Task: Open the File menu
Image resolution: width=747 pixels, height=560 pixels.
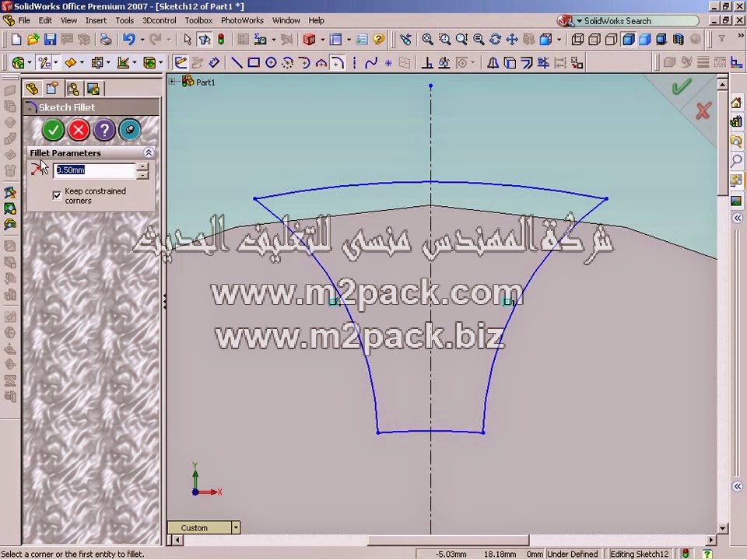Action: pos(24,20)
